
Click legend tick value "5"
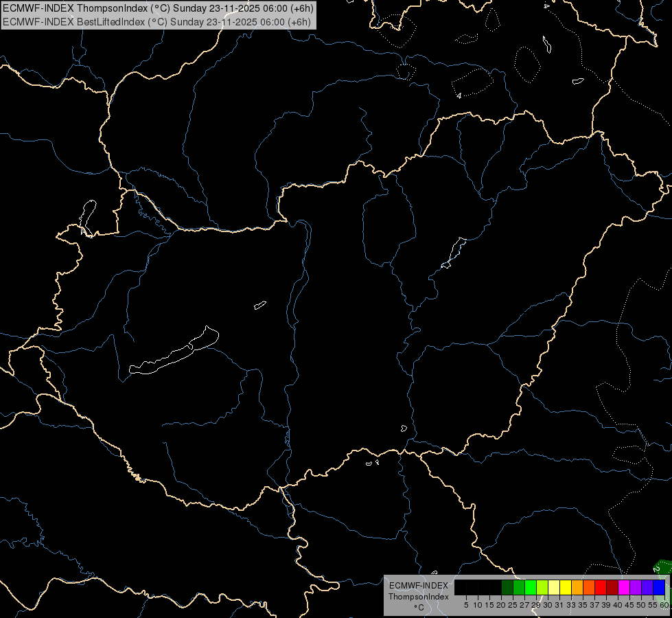tap(466, 605)
